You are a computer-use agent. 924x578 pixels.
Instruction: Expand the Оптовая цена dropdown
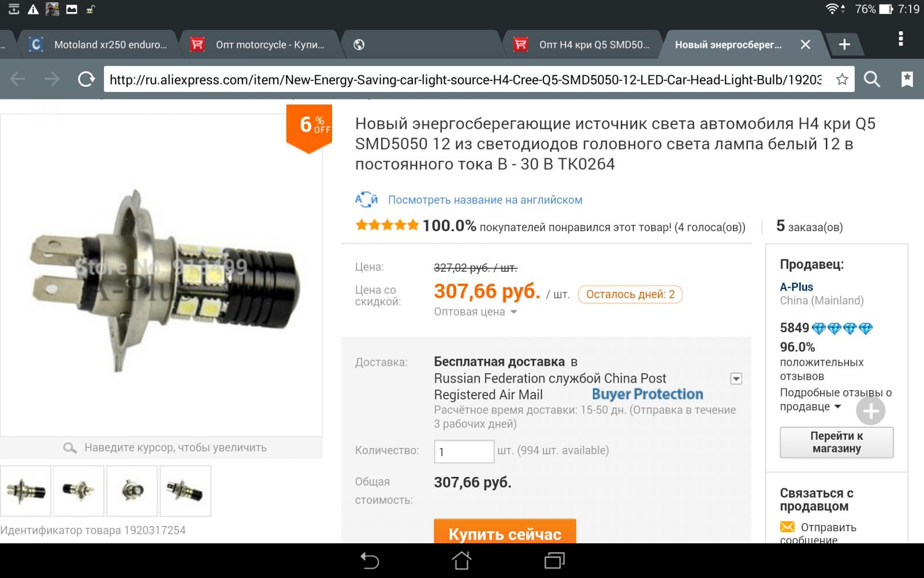tap(475, 312)
